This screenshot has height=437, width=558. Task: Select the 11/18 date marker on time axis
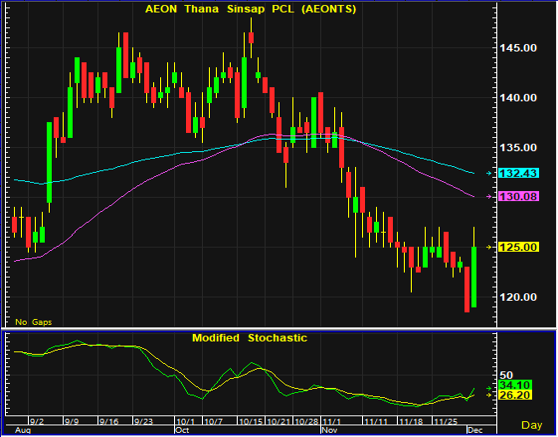click(x=410, y=422)
